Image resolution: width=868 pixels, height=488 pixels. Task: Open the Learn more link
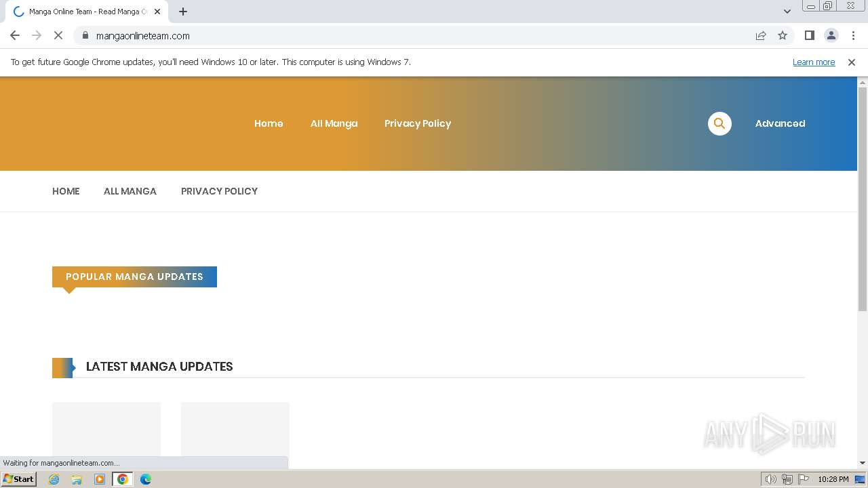click(x=814, y=62)
